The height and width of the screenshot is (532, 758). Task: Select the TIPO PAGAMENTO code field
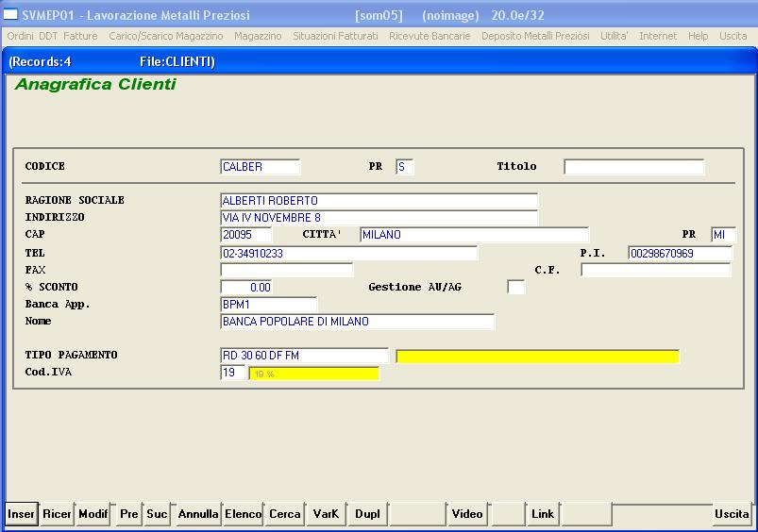tap(303, 356)
